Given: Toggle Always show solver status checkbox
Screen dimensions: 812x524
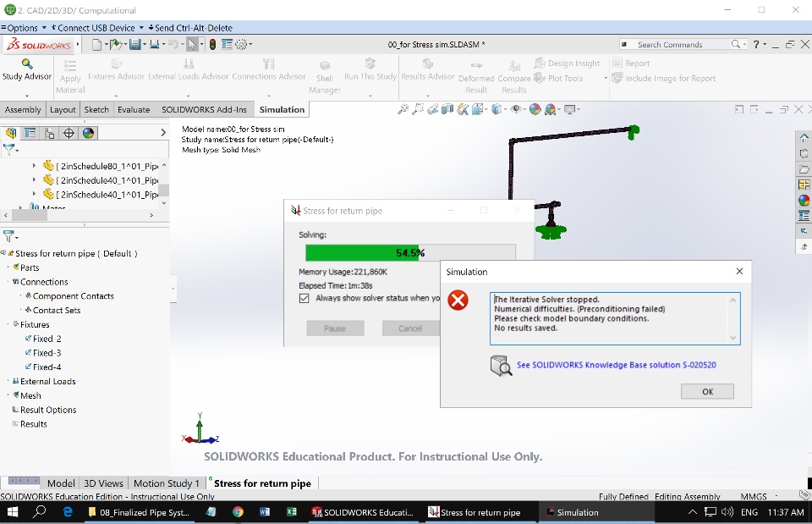Looking at the screenshot, I should tap(304, 298).
